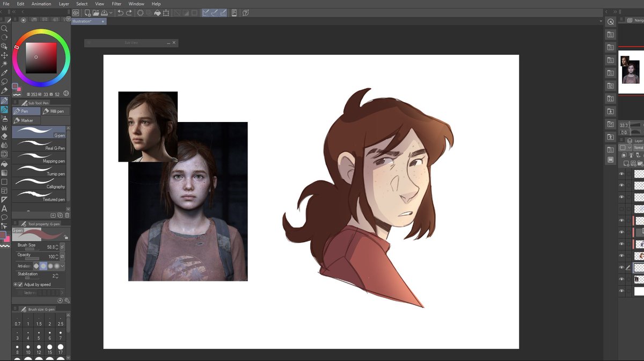Toggle Adjust by speed checkbox
This screenshot has width=644, height=361.
coord(20,285)
